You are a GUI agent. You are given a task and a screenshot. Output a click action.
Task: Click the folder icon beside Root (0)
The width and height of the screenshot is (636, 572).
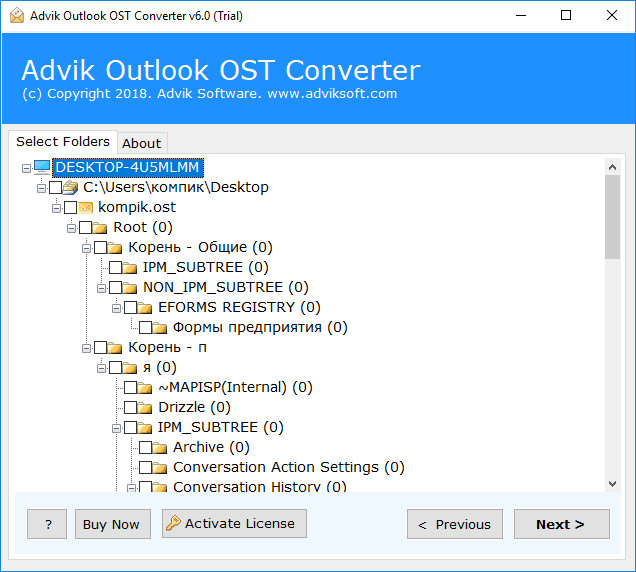pyautogui.click(x=100, y=228)
